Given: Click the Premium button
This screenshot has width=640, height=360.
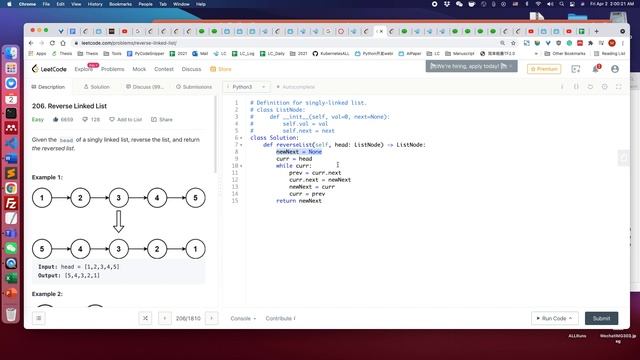Looking at the screenshot, I should [x=544, y=69].
